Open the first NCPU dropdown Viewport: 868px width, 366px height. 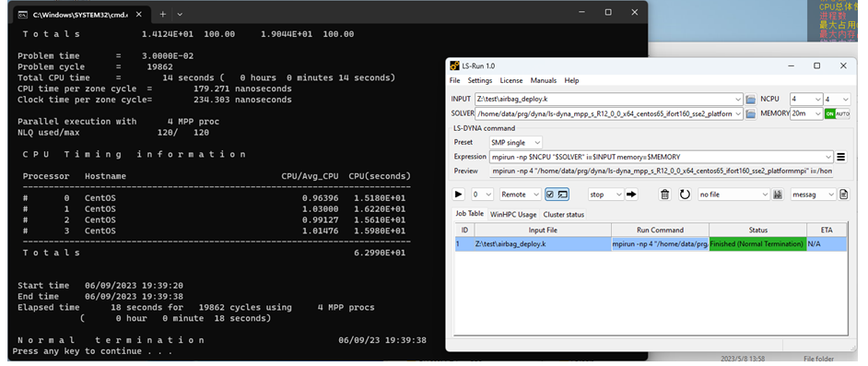click(x=806, y=100)
